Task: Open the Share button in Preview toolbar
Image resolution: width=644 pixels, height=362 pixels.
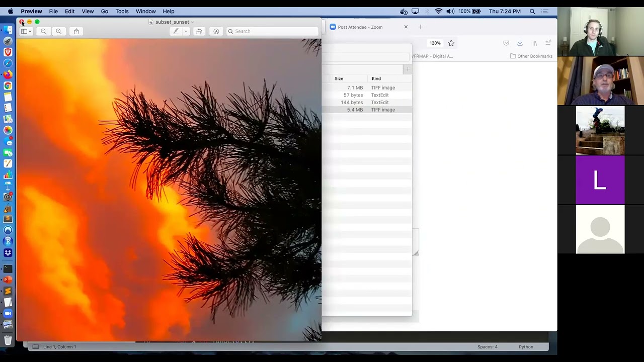Action: 76,31
